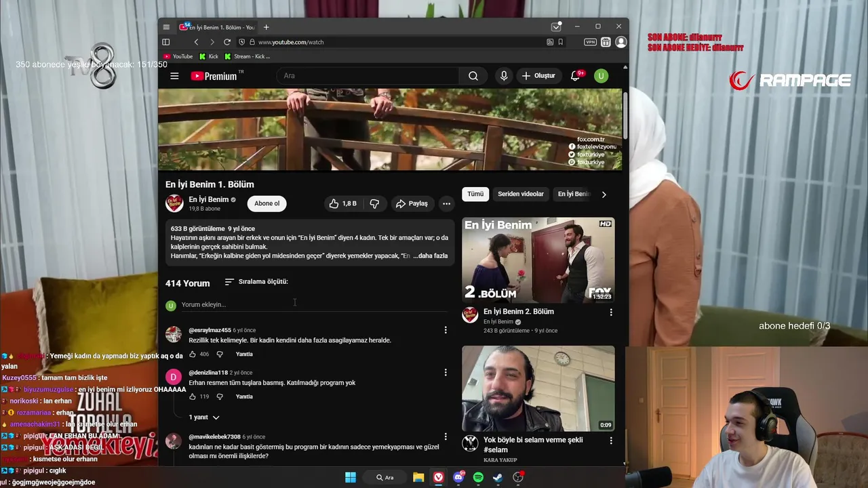The width and height of the screenshot is (868, 488).
Task: Expand description with ...daha fazla
Action: point(431,256)
